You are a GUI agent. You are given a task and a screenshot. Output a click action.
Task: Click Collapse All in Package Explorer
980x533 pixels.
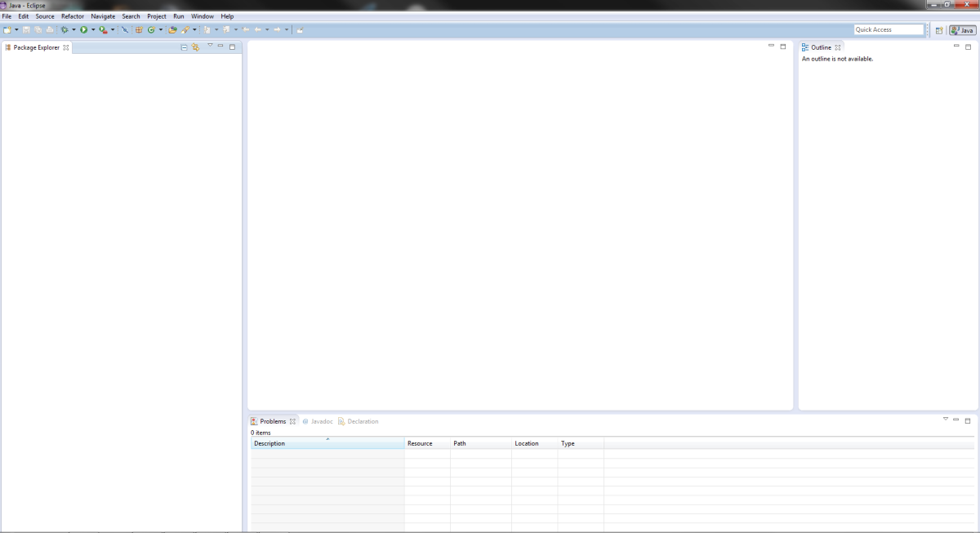pyautogui.click(x=185, y=47)
